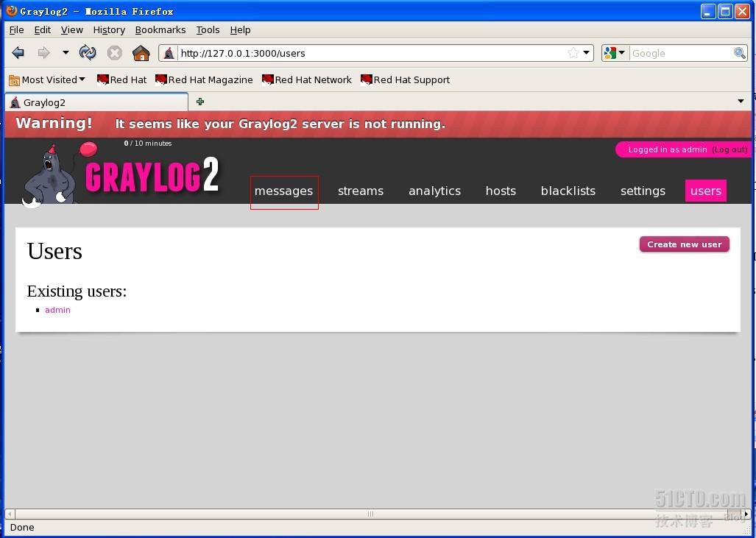The height and width of the screenshot is (538, 756).
Task: Open the Red Hat bookmark
Action: (x=122, y=80)
